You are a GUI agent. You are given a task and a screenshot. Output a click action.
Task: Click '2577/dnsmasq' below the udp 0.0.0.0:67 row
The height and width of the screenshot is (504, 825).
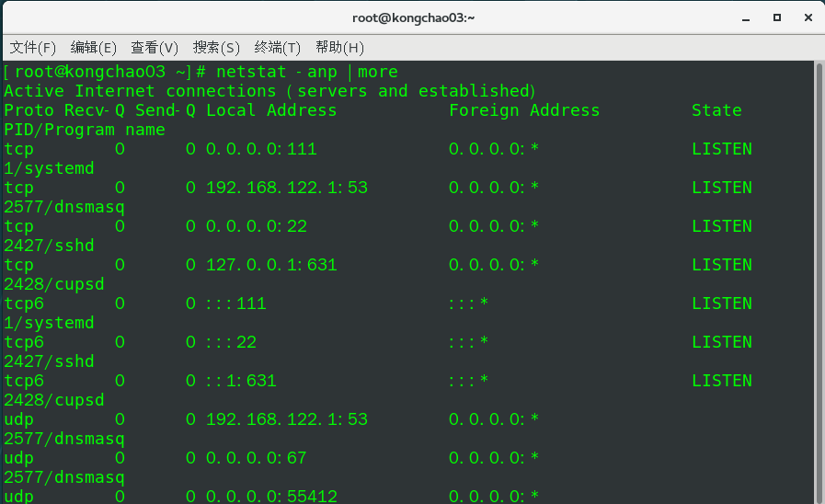(64, 477)
